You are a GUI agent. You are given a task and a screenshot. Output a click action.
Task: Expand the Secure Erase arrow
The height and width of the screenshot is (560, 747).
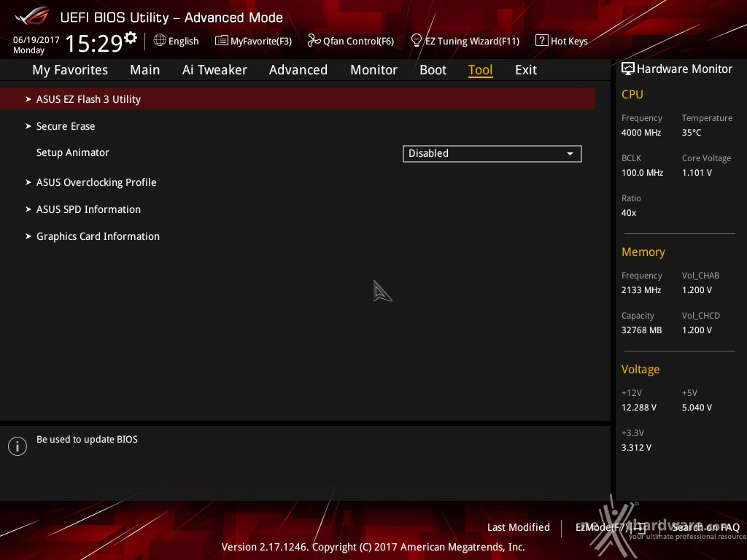pyautogui.click(x=28, y=126)
